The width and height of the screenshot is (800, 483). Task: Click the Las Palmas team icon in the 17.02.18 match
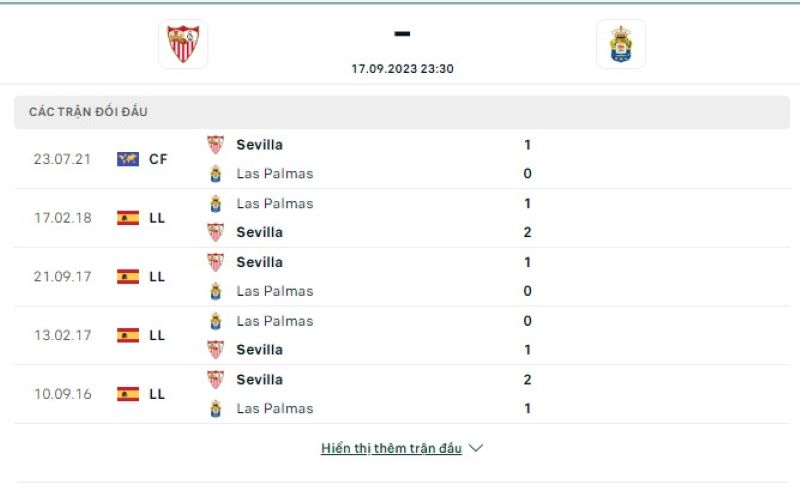pos(215,204)
